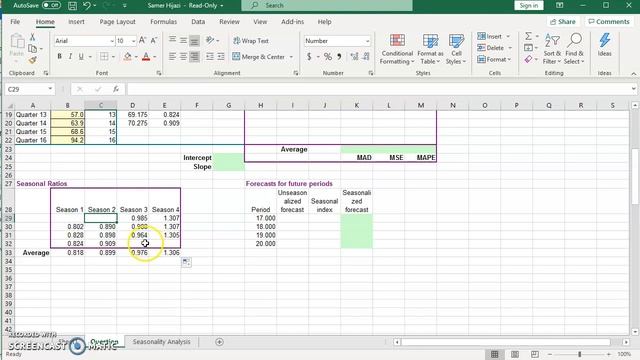Open Format as Table gallery
The image size is (640, 360).
pyautogui.click(x=430, y=49)
